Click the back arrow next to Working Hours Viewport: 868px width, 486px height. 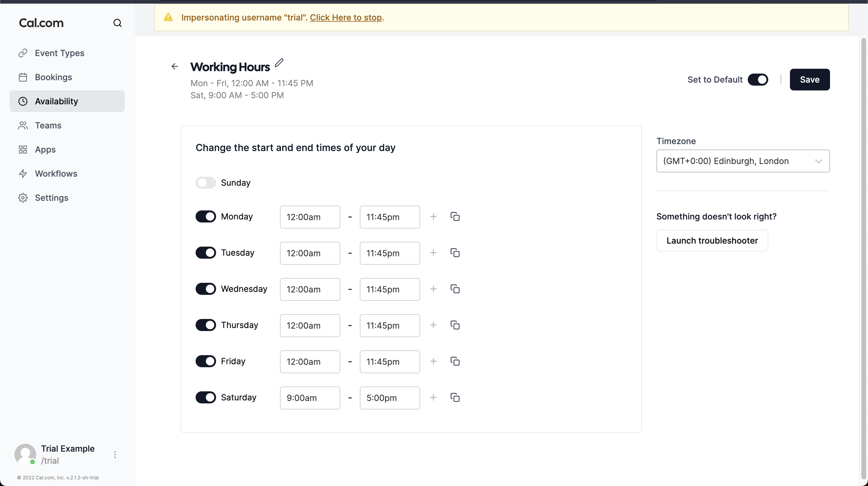pos(175,66)
